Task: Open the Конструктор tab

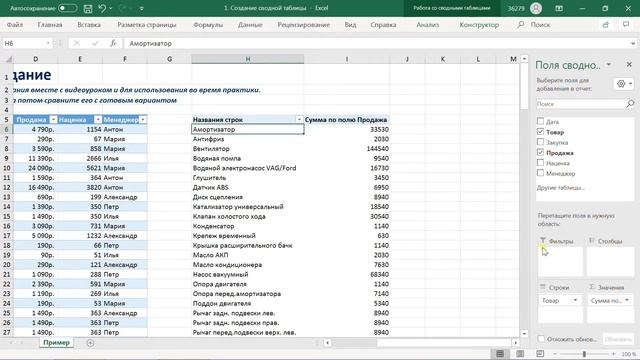Action: click(x=479, y=25)
